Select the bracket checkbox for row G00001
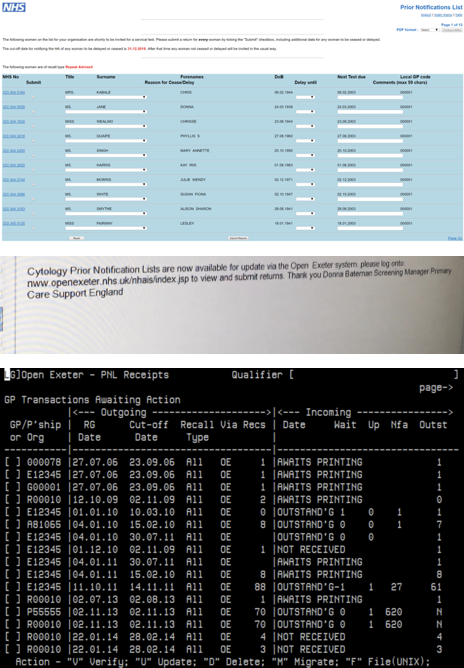Viewport: 464px width, 668px height. [12, 487]
